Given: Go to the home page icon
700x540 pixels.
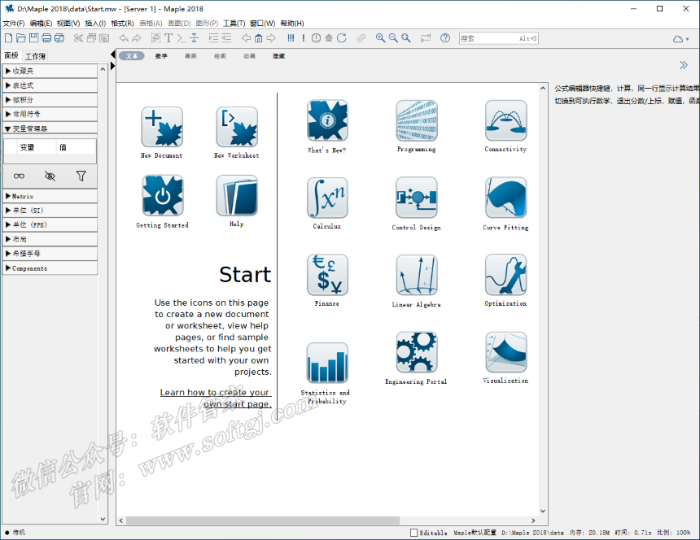Looking at the screenshot, I should click(258, 38).
